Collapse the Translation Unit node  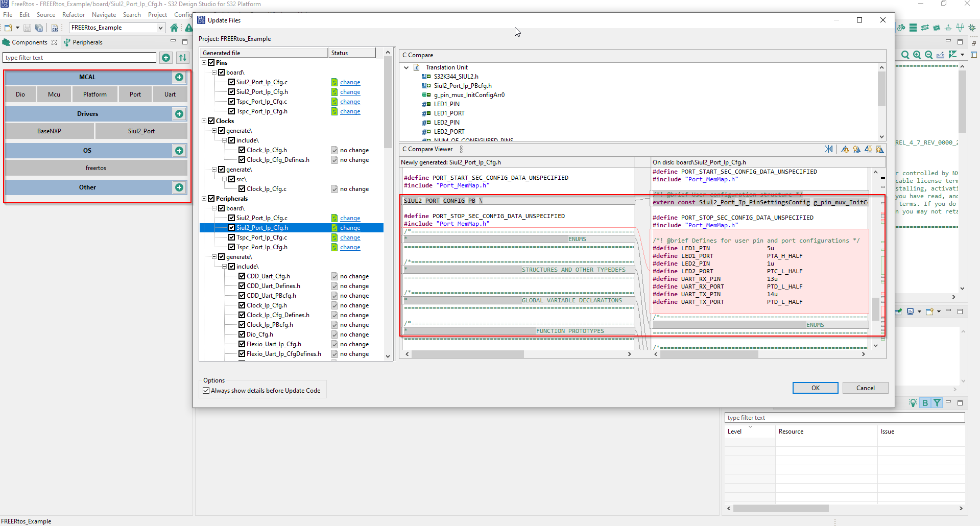[x=406, y=67]
